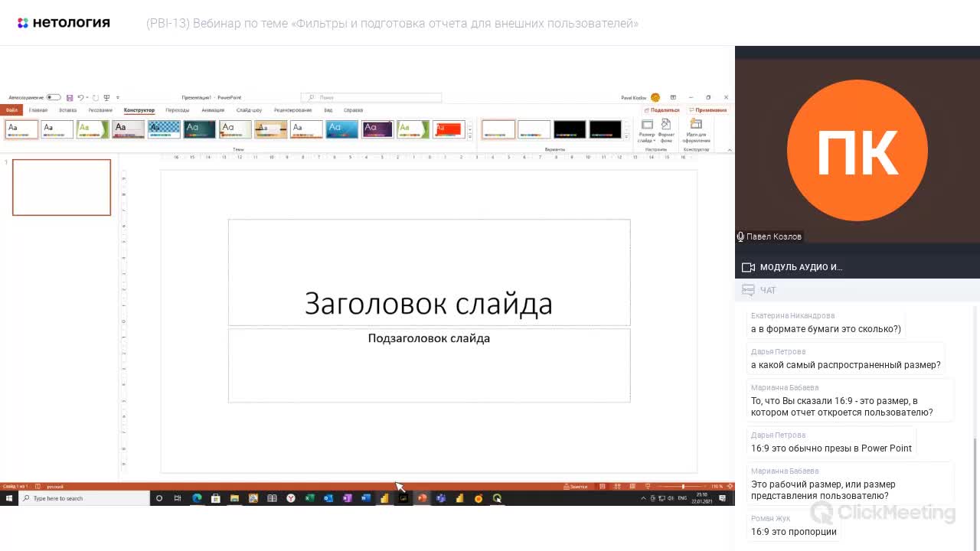
Task: Select slide 1 thumbnail in slide panel
Action: (x=61, y=187)
